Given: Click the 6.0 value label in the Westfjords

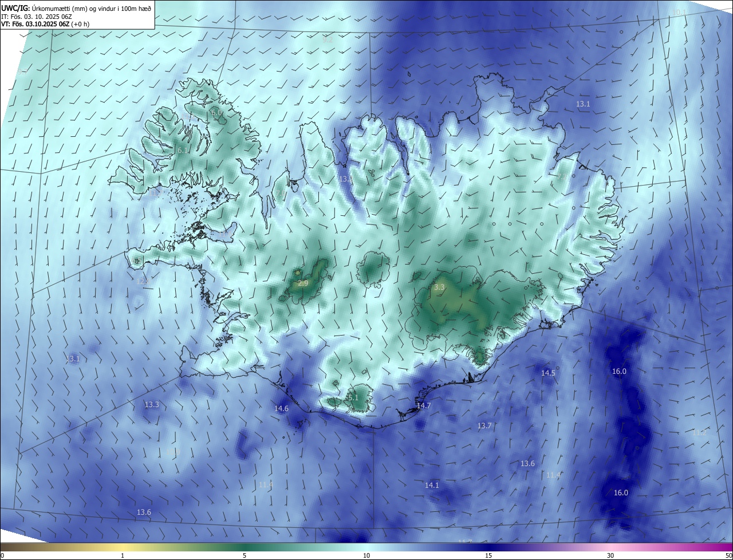Looking at the screenshot, I should tap(216, 113).
